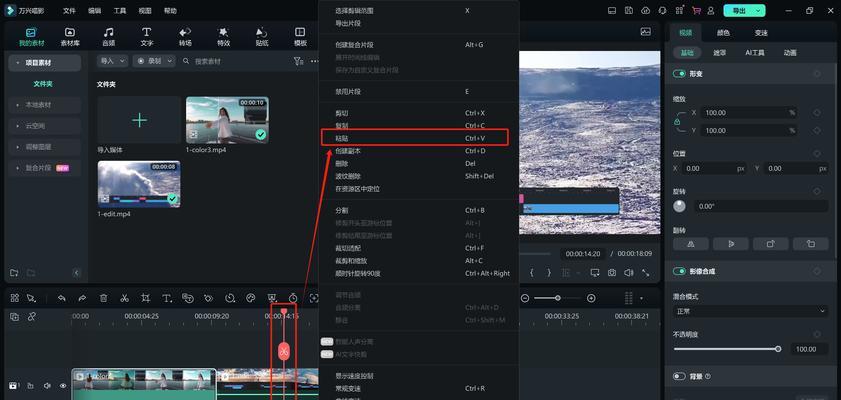Toggle the track eye visibility icon
This screenshot has height=400, width=841.
(x=63, y=386)
